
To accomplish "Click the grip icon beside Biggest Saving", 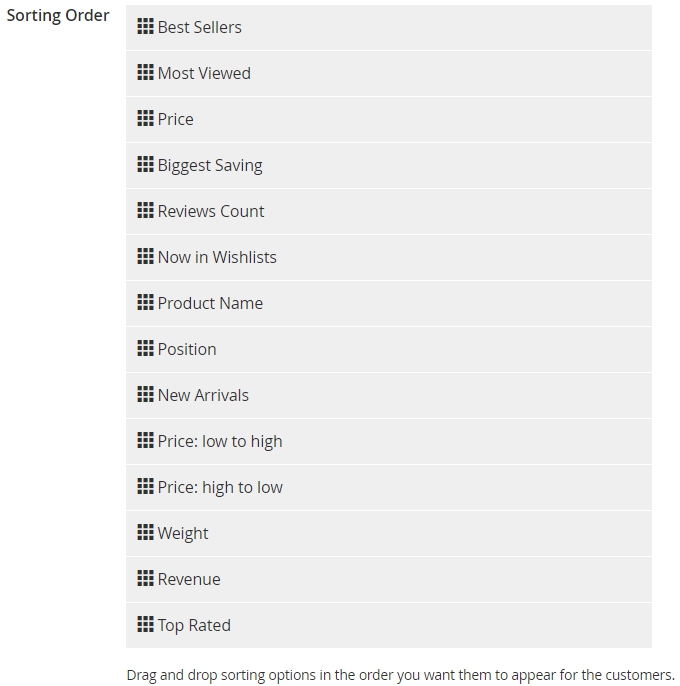I will [x=145, y=164].
